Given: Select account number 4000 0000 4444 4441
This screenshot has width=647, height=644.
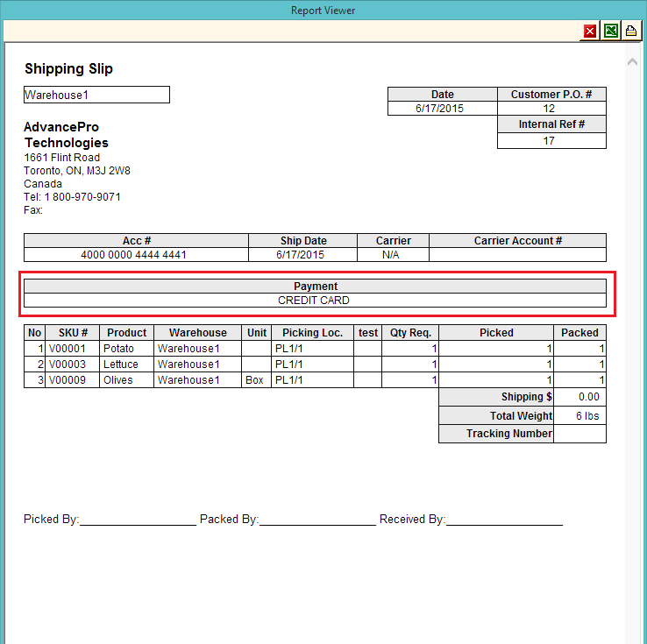Looking at the screenshot, I should (x=136, y=255).
